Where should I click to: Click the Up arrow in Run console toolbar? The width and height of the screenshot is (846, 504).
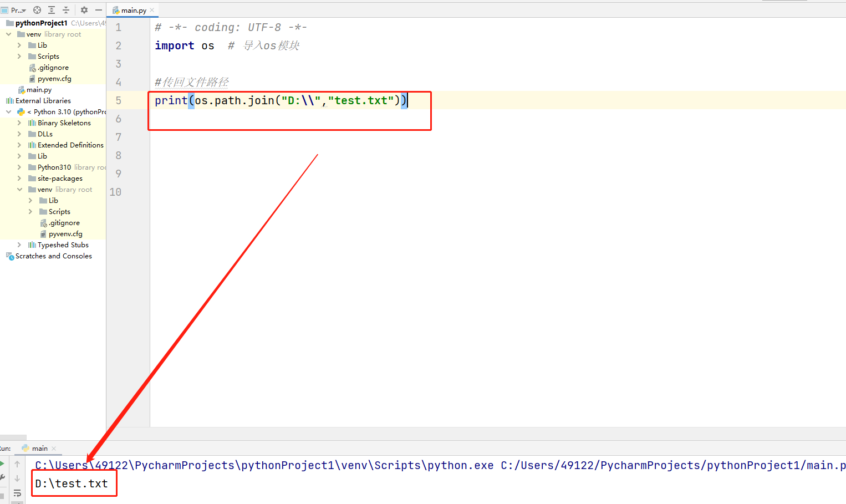pyautogui.click(x=17, y=464)
